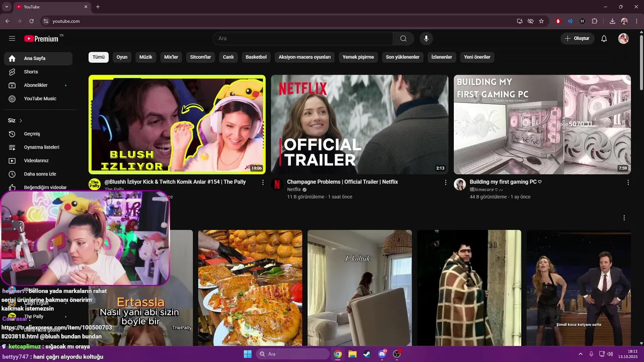The height and width of the screenshot is (362, 644).
Task: Select the Oyun filter chip
Action: [122, 57]
